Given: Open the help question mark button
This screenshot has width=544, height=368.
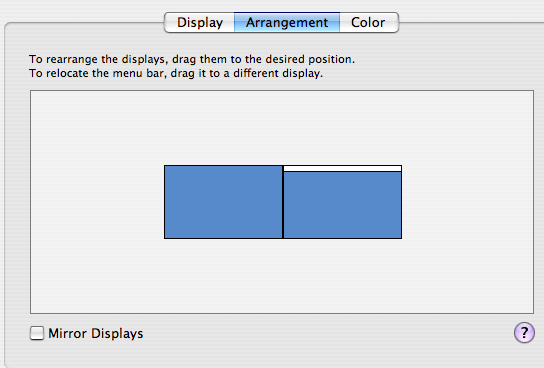Looking at the screenshot, I should [524, 333].
